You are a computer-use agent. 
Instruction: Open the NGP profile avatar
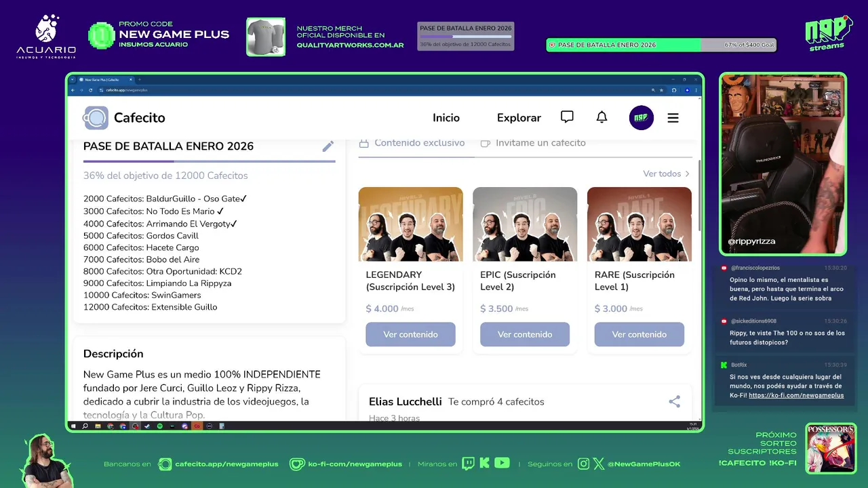click(x=642, y=118)
